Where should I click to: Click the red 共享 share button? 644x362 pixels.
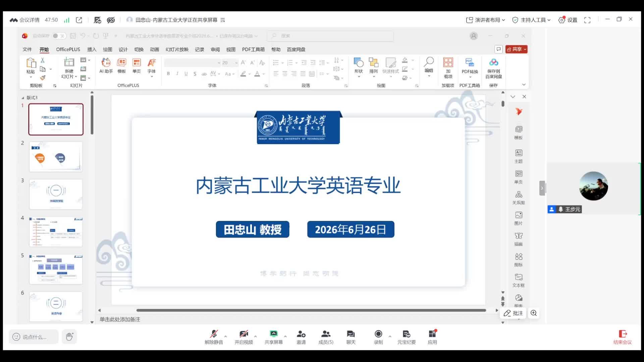pyautogui.click(x=517, y=49)
